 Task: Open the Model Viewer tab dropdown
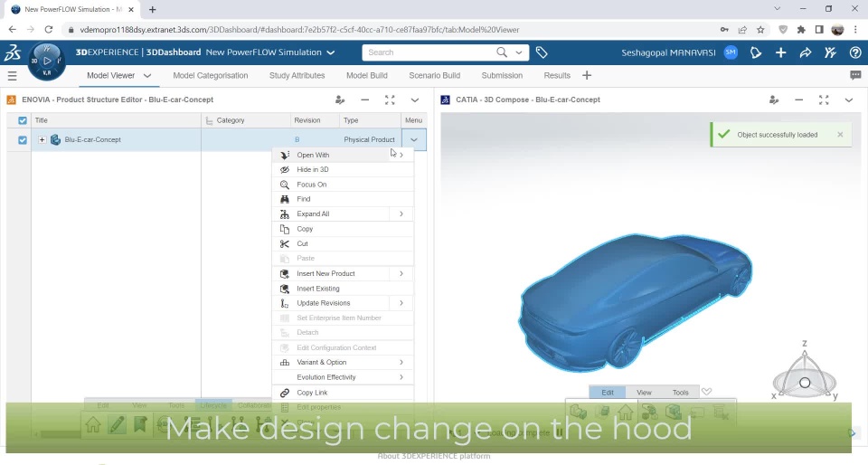click(x=147, y=76)
